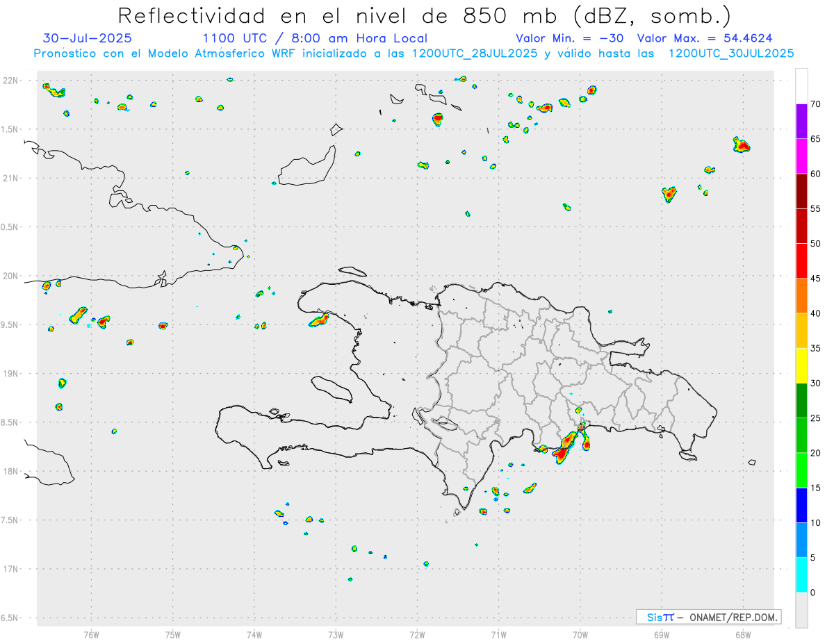The image size is (834, 644).
Task: Select the dark maroon 55-60 dBZ colorbar segment
Action: pos(801,191)
